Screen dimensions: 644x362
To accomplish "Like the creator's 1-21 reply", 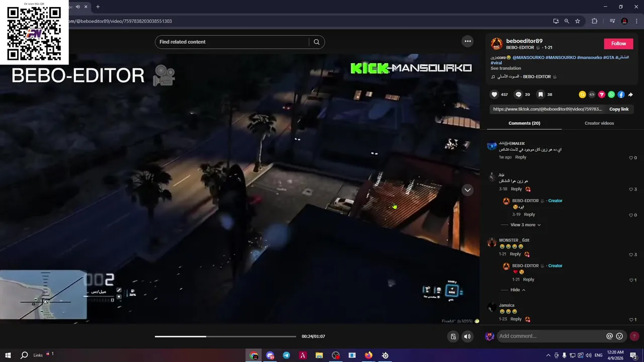I will tap(632, 280).
